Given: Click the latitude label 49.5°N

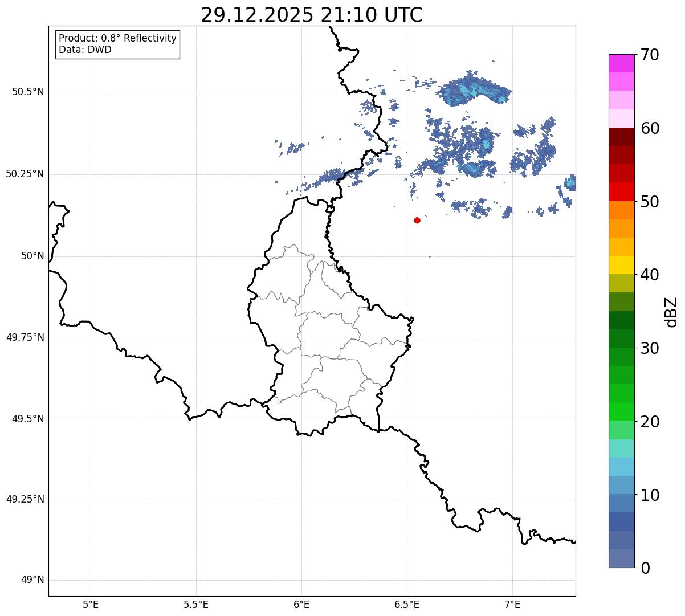Looking at the screenshot, I should pos(28,419).
